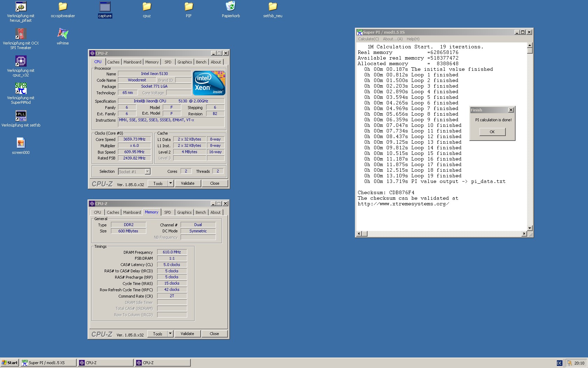Click Super PI horizontal scrollbar left arrow

coord(359,234)
